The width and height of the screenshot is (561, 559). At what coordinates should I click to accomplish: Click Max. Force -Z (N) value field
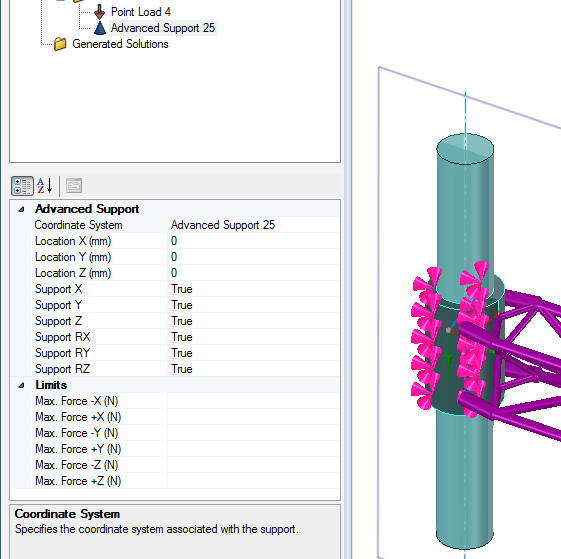pyautogui.click(x=253, y=465)
